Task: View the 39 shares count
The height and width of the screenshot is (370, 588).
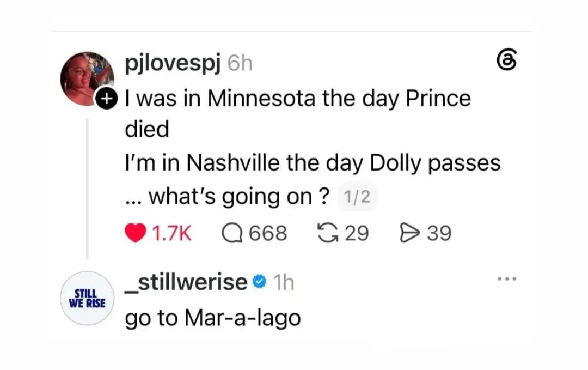Action: click(439, 233)
